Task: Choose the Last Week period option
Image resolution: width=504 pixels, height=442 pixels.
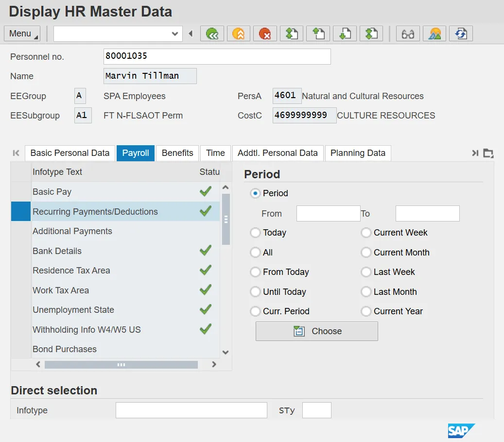Action: coord(366,272)
